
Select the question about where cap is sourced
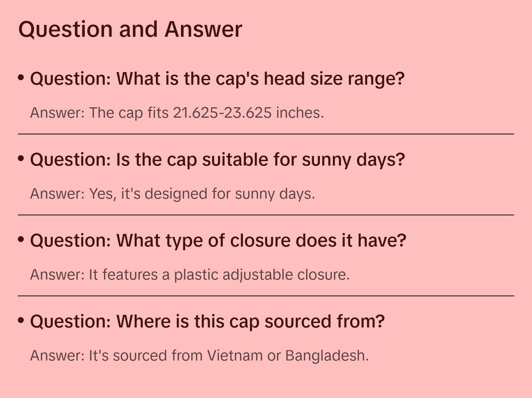coord(207,322)
